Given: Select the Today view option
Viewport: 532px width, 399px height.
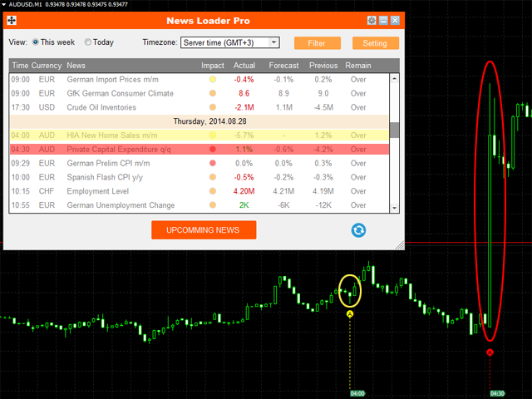Looking at the screenshot, I should (88, 42).
